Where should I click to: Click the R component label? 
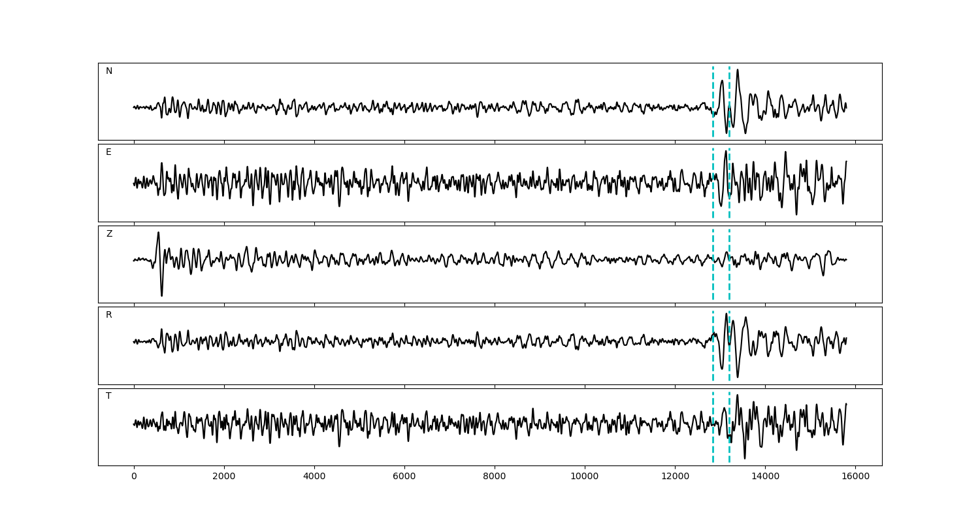point(109,315)
